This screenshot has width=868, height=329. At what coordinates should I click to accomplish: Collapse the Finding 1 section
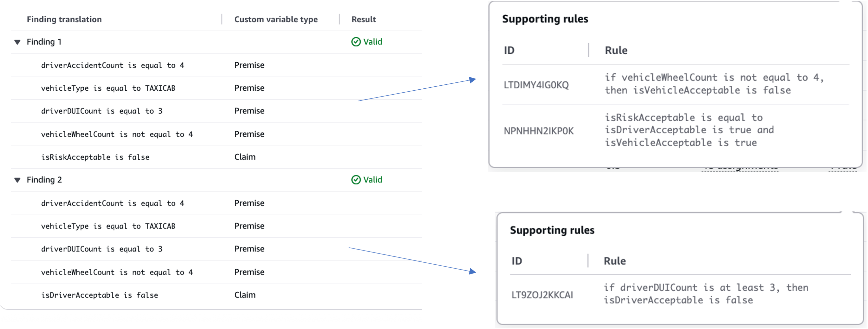point(18,42)
